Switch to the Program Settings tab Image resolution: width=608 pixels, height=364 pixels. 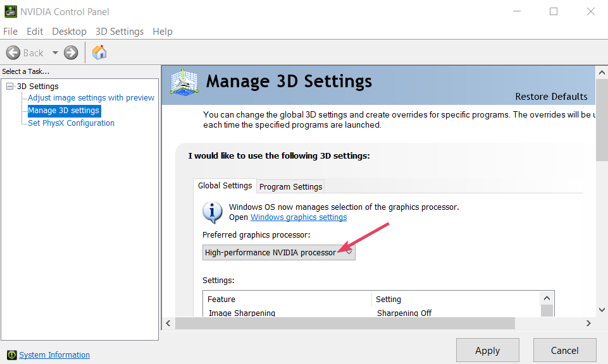291,186
